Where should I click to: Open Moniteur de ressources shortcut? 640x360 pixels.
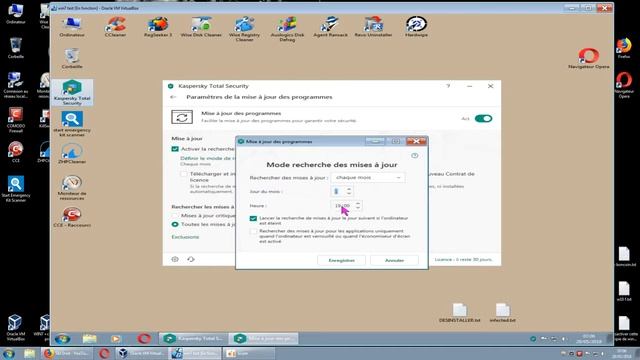[72, 187]
